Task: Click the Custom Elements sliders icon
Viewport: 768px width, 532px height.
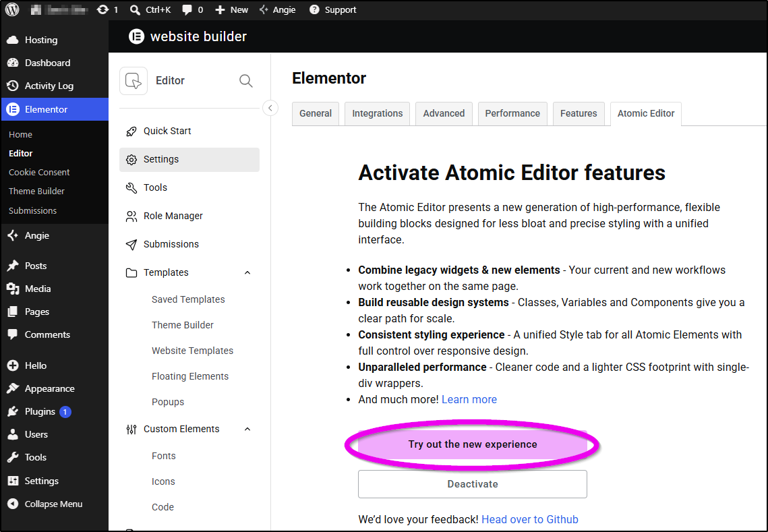Action: tap(131, 430)
